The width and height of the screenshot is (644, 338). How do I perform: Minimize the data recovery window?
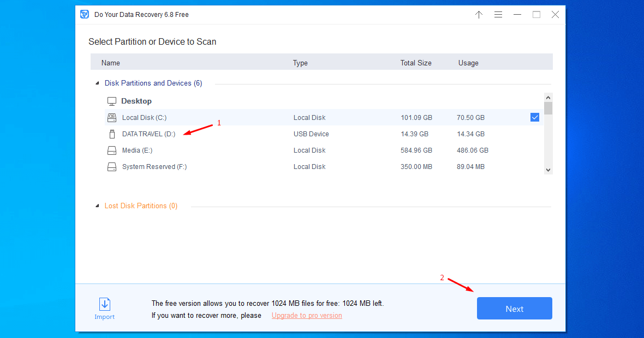point(517,15)
